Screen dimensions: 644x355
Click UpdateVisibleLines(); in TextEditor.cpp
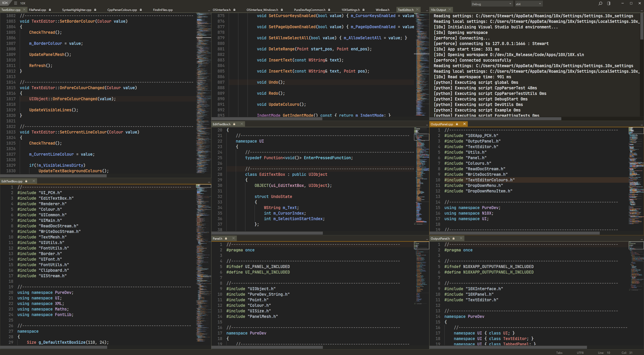(x=53, y=110)
